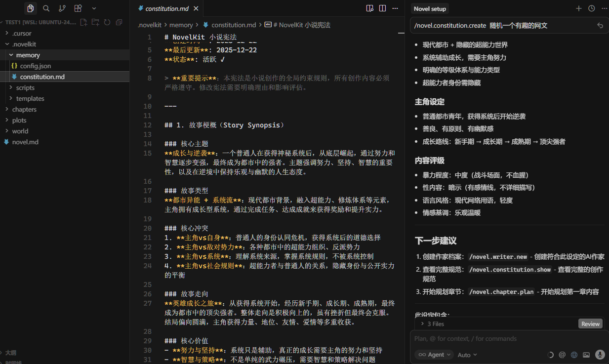Expand the chapters folder
The image size is (609, 364).
coord(65,110)
